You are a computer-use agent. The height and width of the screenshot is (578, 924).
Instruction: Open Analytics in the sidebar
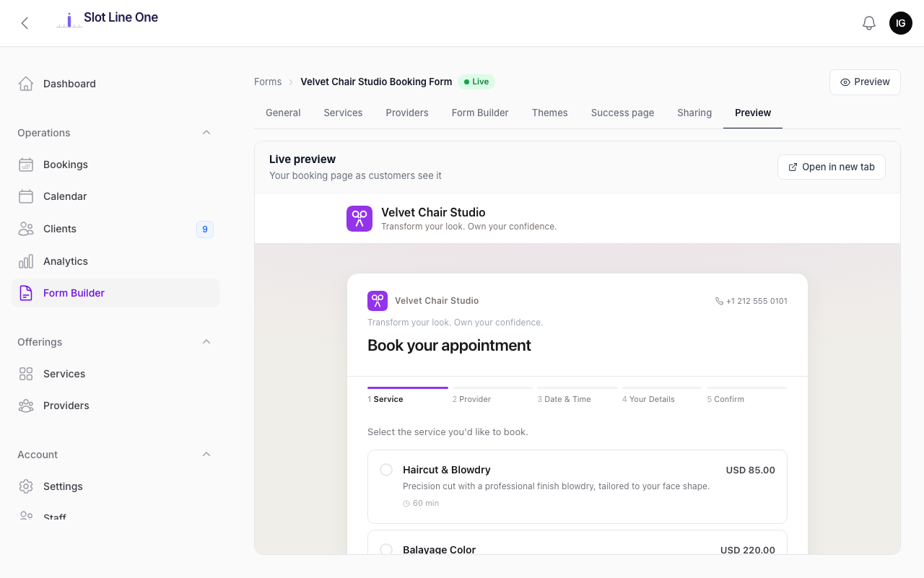click(x=115, y=261)
